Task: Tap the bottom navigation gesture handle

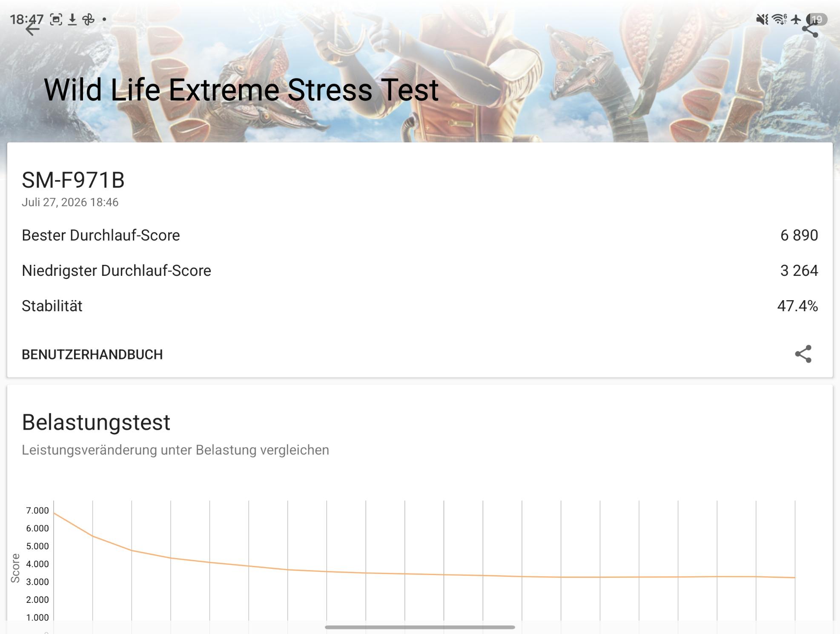Action: [420, 627]
